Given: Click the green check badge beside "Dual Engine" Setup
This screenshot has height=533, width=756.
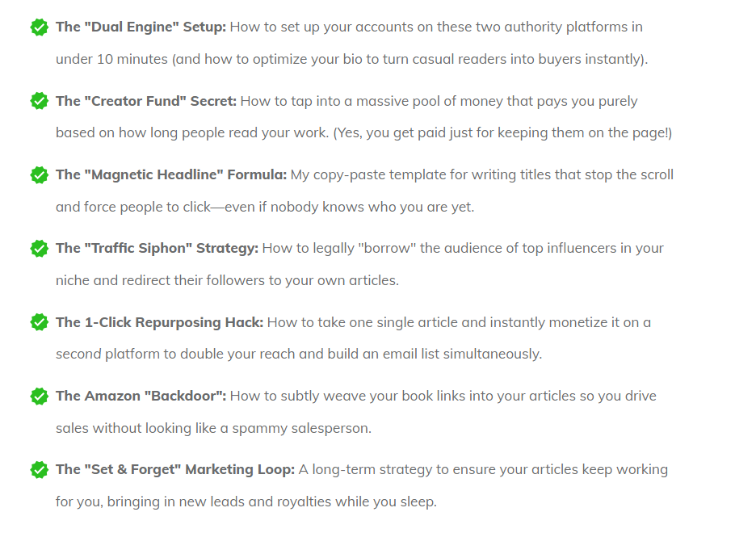Looking at the screenshot, I should tap(39, 27).
